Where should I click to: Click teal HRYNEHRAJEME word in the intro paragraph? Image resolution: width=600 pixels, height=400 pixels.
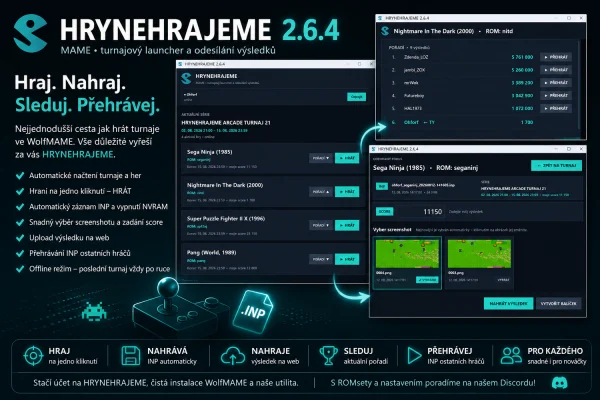tap(78, 154)
